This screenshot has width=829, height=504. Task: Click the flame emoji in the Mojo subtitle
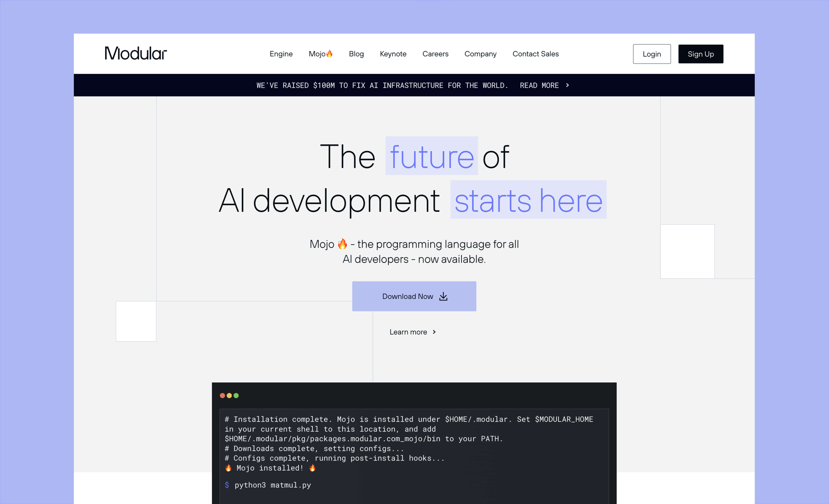coord(342,244)
